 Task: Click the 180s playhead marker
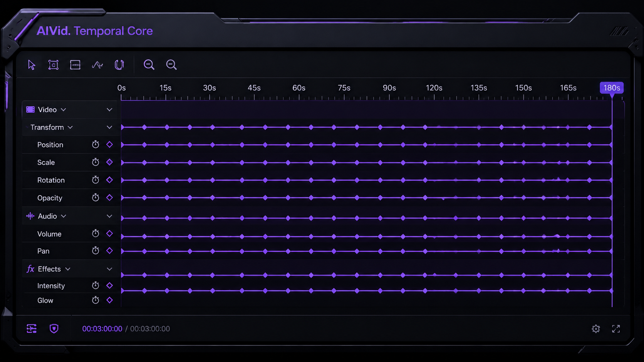pos(612,88)
